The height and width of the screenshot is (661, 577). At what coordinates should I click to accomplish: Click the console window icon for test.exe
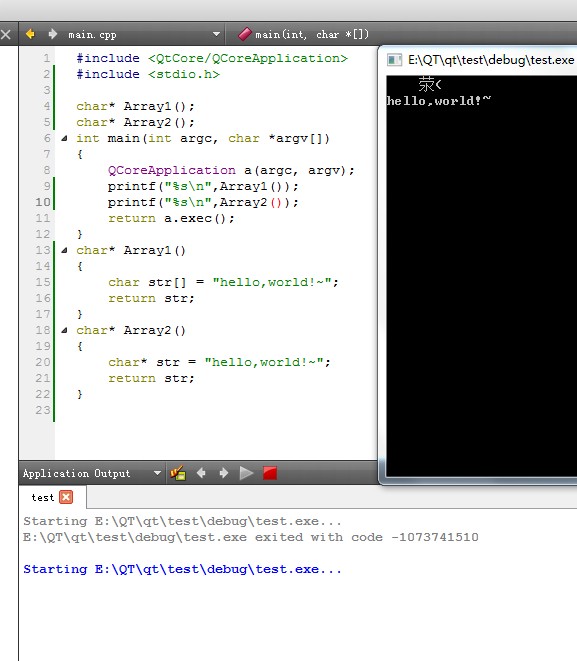(x=394, y=60)
